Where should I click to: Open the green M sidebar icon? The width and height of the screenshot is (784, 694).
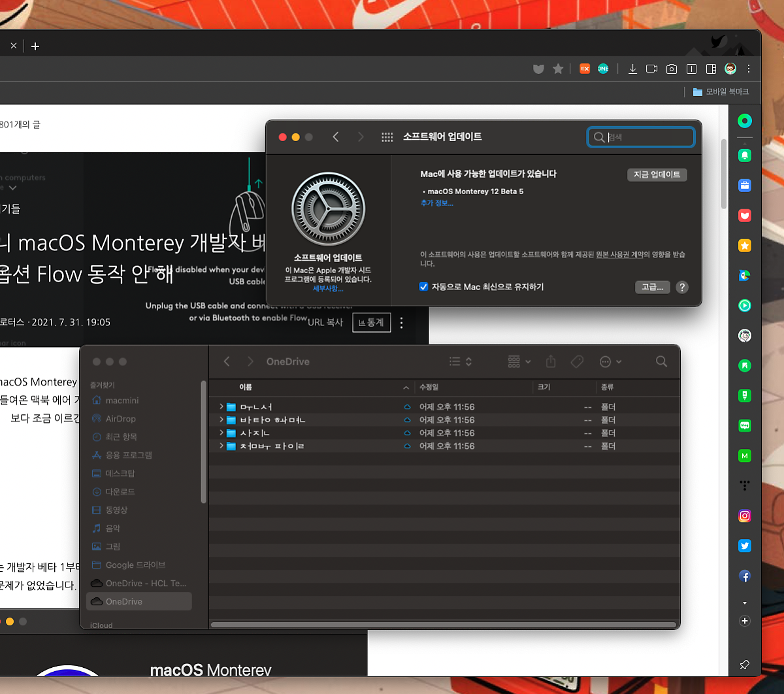pyautogui.click(x=745, y=455)
